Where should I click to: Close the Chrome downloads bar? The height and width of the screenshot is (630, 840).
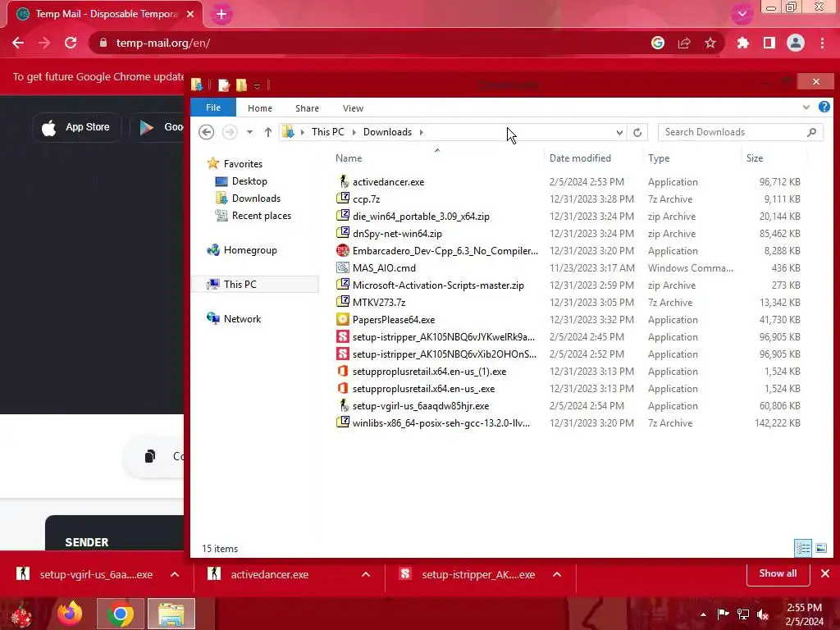click(825, 573)
